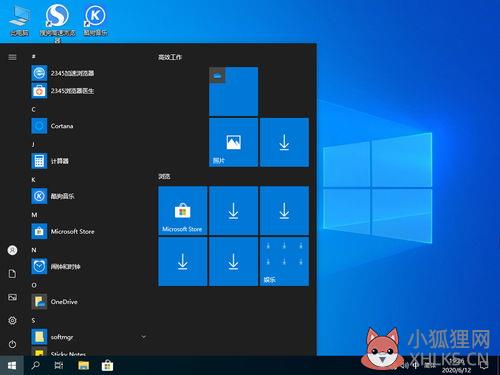Open the taskbar clock showing 2020/6/12
This screenshot has height=375, width=500.
(456, 366)
